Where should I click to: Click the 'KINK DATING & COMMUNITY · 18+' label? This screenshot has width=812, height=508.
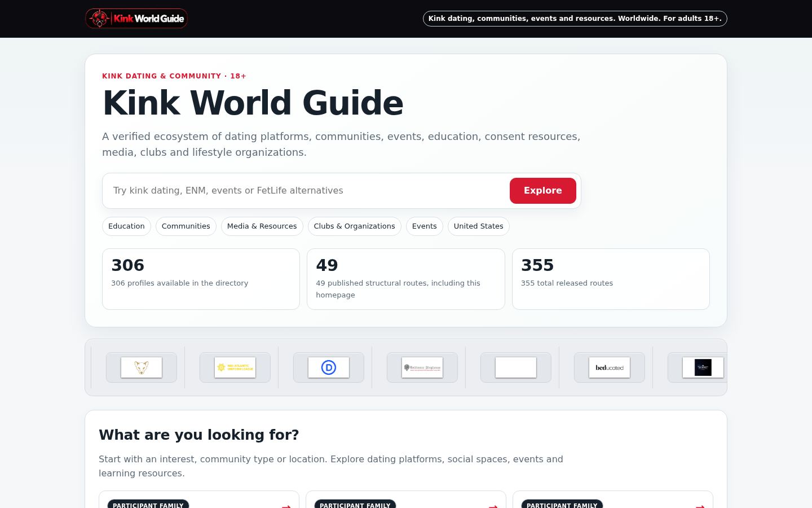point(174,76)
